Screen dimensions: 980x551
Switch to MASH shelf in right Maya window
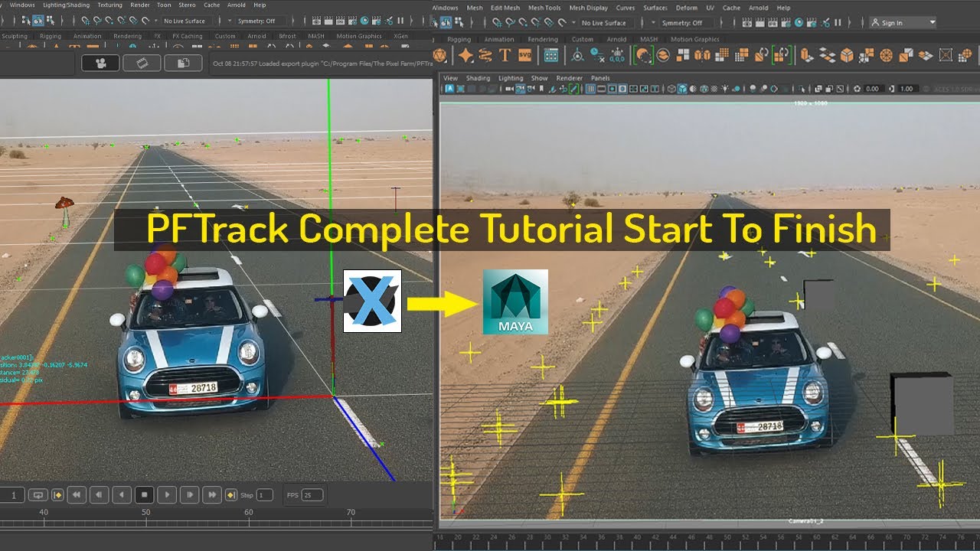(648, 39)
